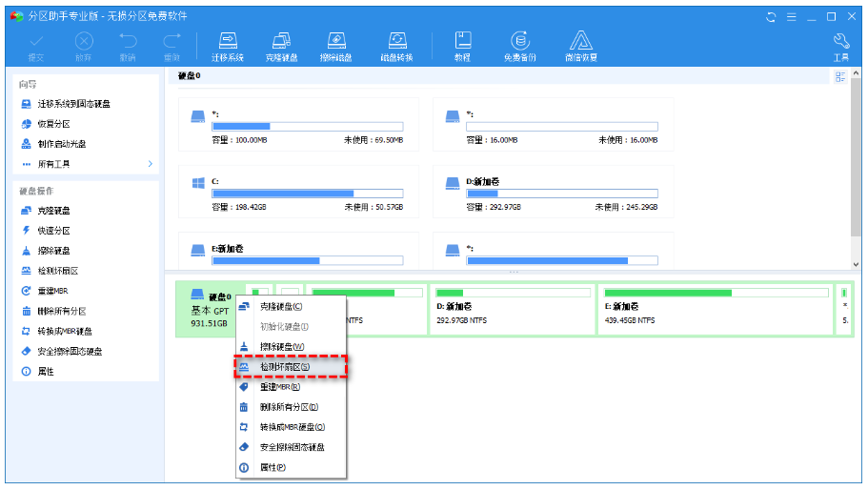Image resolution: width=868 pixels, height=490 pixels.
Task: Select the D:新加卷 partition card
Action: click(x=553, y=192)
